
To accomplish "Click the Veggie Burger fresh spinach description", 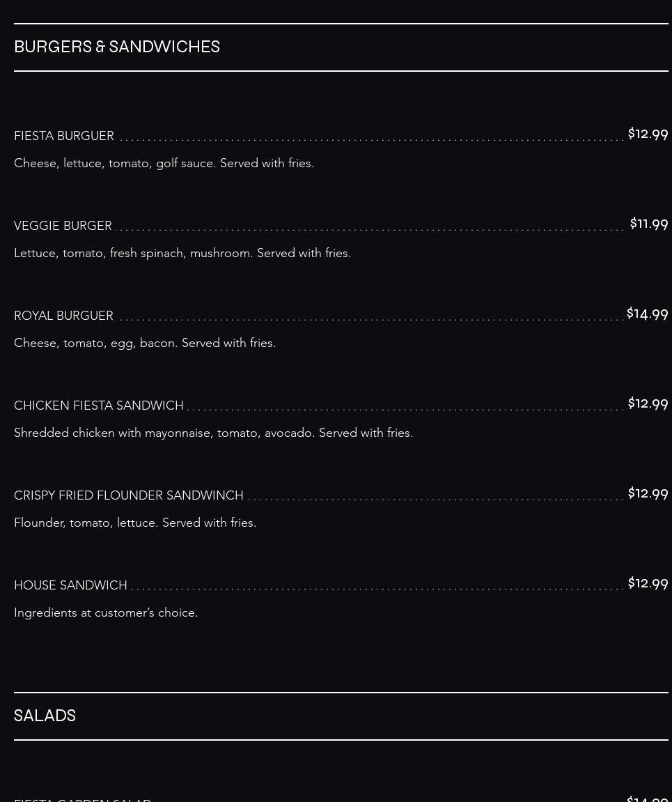I will tap(182, 253).
